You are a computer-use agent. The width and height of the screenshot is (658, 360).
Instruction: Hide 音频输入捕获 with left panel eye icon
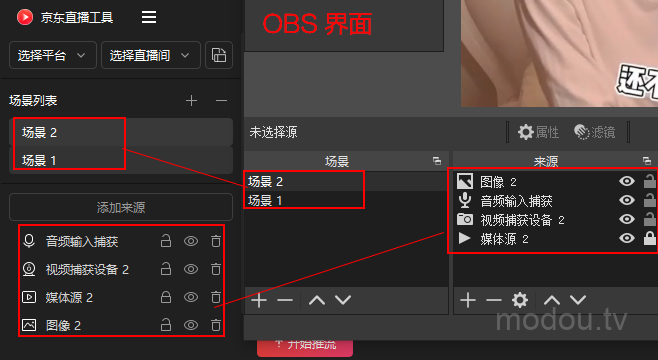(x=191, y=241)
